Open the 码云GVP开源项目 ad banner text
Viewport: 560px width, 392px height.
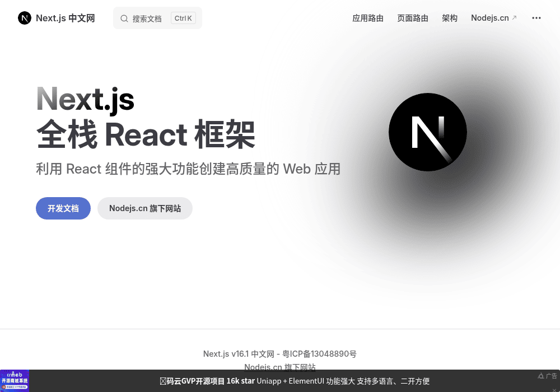point(295,381)
